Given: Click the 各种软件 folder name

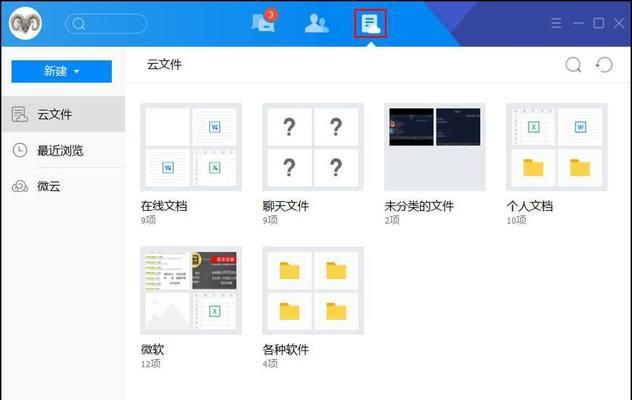Looking at the screenshot, I should [286, 350].
